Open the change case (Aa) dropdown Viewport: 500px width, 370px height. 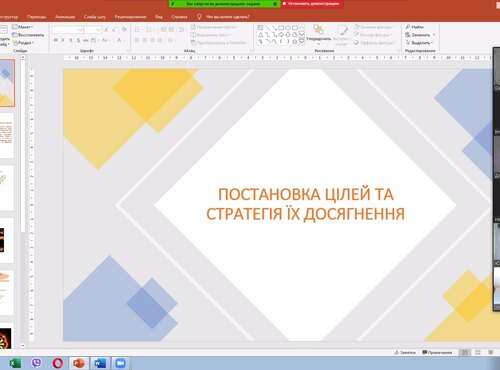(105, 40)
